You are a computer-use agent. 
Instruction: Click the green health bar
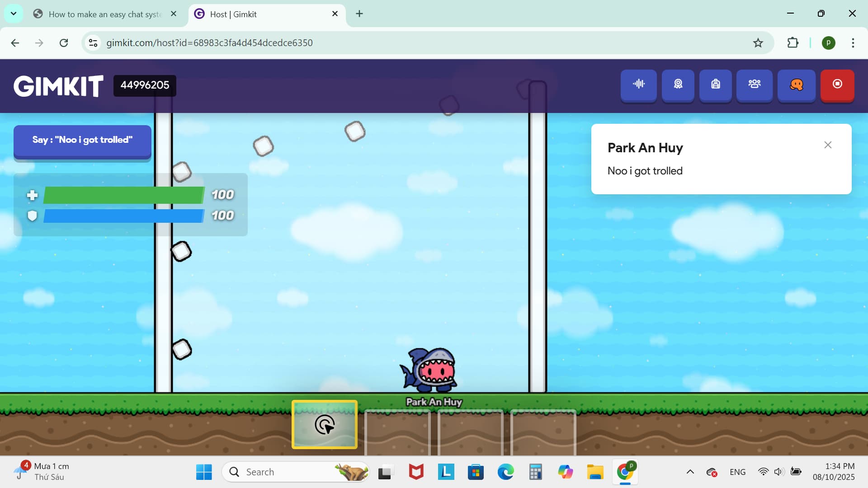[x=123, y=195]
